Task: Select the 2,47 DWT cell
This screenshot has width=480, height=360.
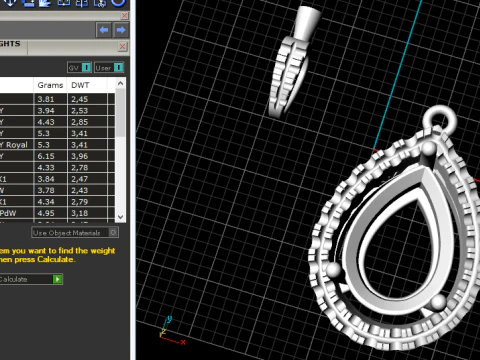Action: tap(87, 179)
